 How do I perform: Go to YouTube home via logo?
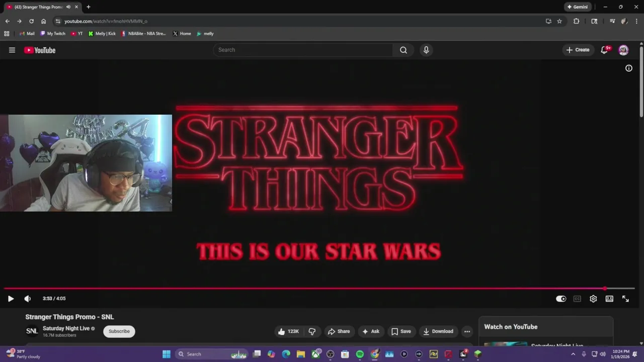(x=40, y=50)
